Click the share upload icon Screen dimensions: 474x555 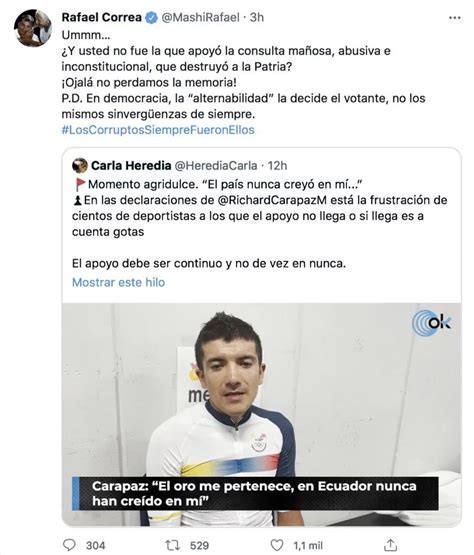click(x=390, y=545)
